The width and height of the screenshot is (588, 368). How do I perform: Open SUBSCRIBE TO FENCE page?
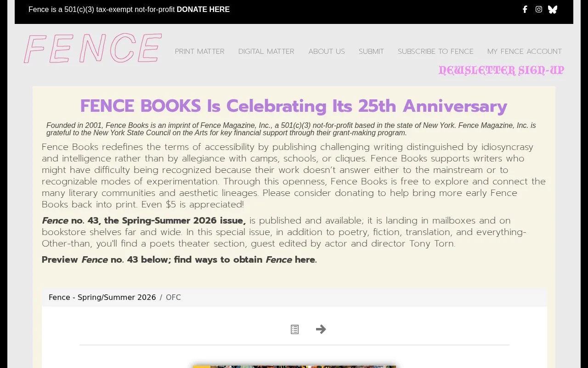coord(435,51)
